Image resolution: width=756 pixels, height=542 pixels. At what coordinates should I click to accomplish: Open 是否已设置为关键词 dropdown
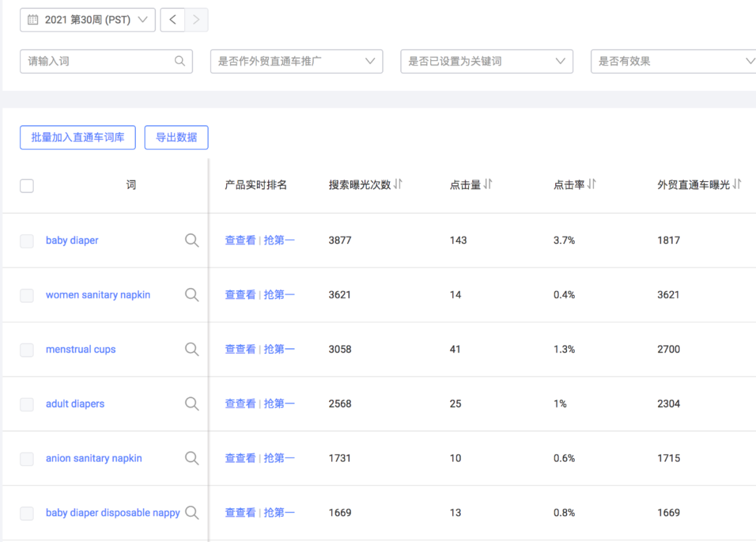pos(486,62)
